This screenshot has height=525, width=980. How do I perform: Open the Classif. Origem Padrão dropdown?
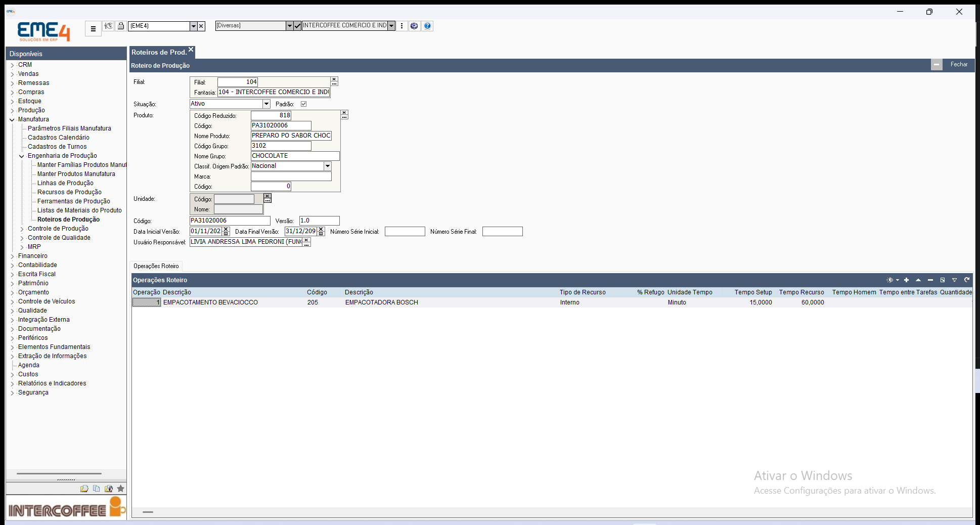327,166
